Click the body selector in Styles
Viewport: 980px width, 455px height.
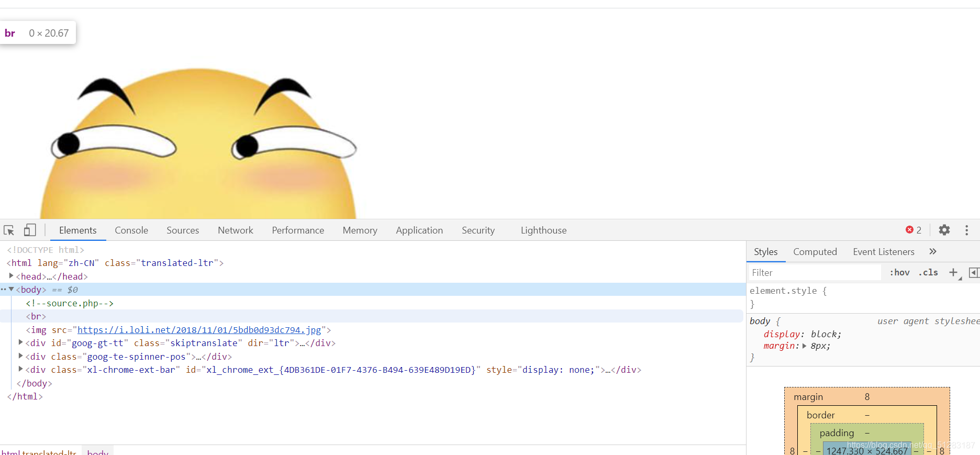(x=760, y=321)
